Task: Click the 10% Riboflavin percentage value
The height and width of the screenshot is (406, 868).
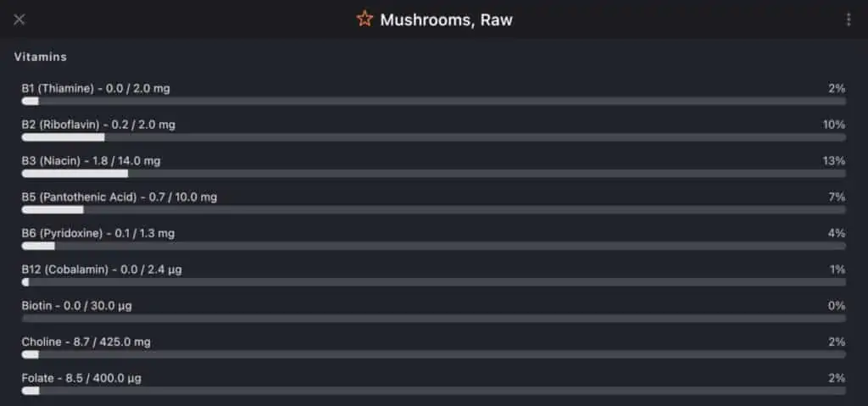Action: (835, 125)
